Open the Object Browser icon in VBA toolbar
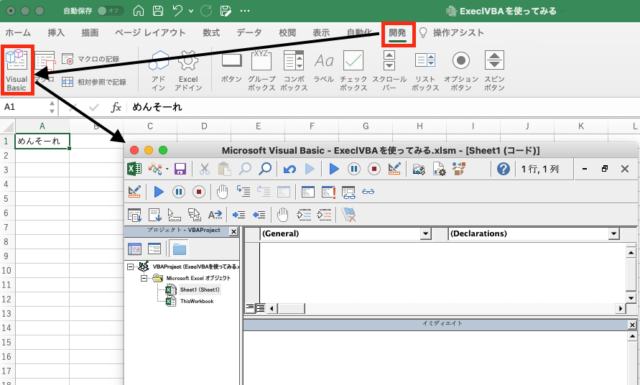Screen dimensions: 640x385 (x=460, y=169)
